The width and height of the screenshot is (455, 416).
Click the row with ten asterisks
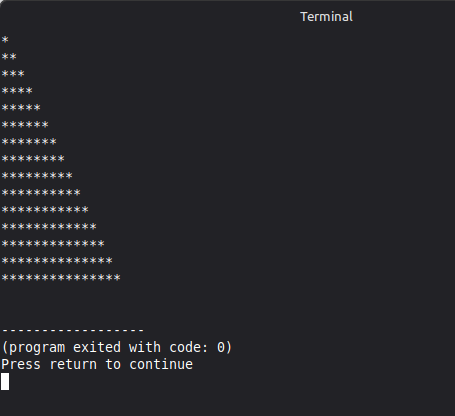tap(41, 193)
